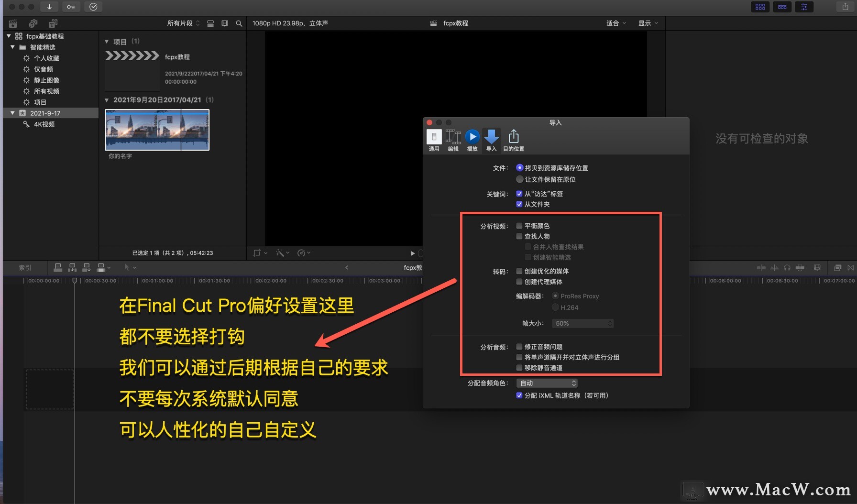Select copy to library storage location

point(520,168)
